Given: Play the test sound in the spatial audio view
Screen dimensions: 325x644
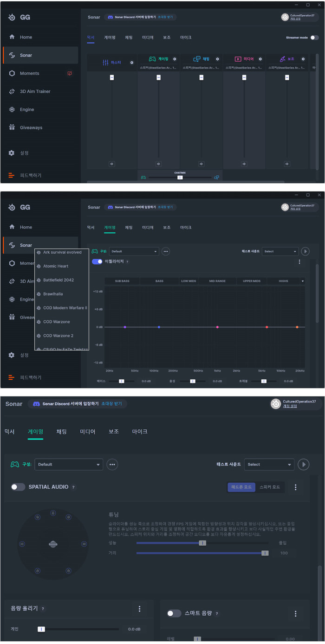Looking at the screenshot, I should (x=303, y=464).
